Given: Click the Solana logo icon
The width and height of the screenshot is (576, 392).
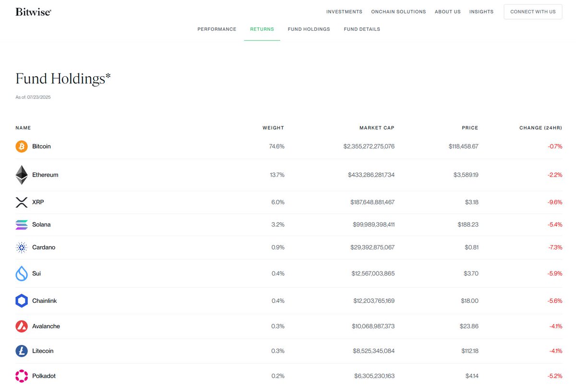Looking at the screenshot, I should click(22, 225).
